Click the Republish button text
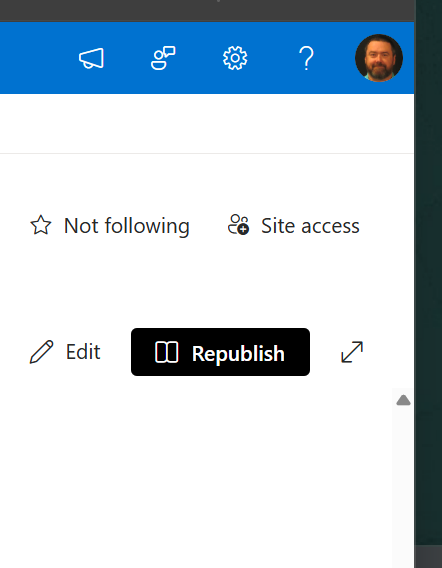Image resolution: width=442 pixels, height=568 pixels. click(x=238, y=353)
